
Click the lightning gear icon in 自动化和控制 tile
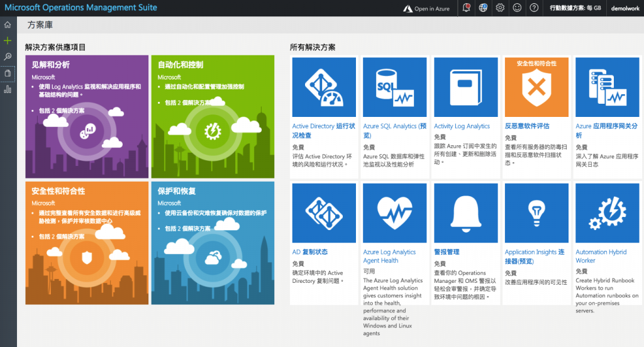tap(213, 131)
